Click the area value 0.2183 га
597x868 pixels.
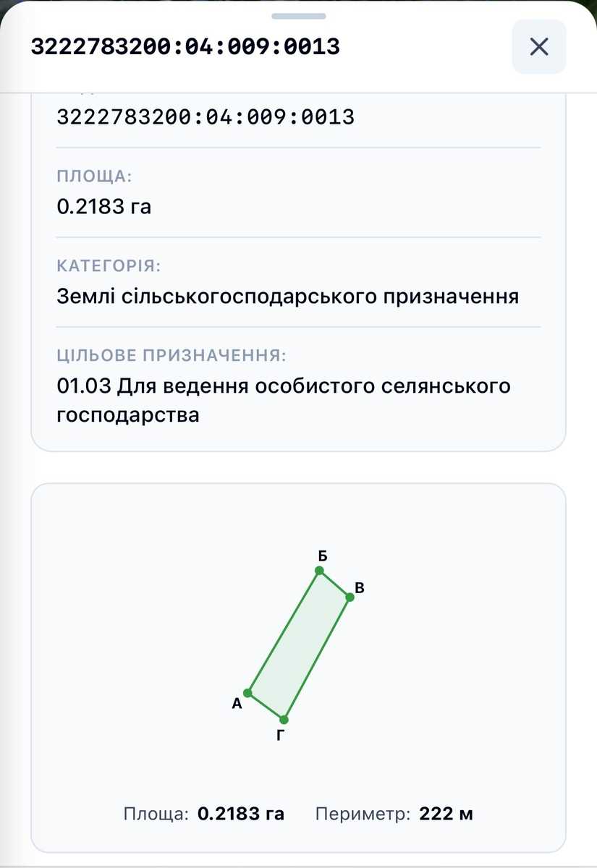click(104, 207)
